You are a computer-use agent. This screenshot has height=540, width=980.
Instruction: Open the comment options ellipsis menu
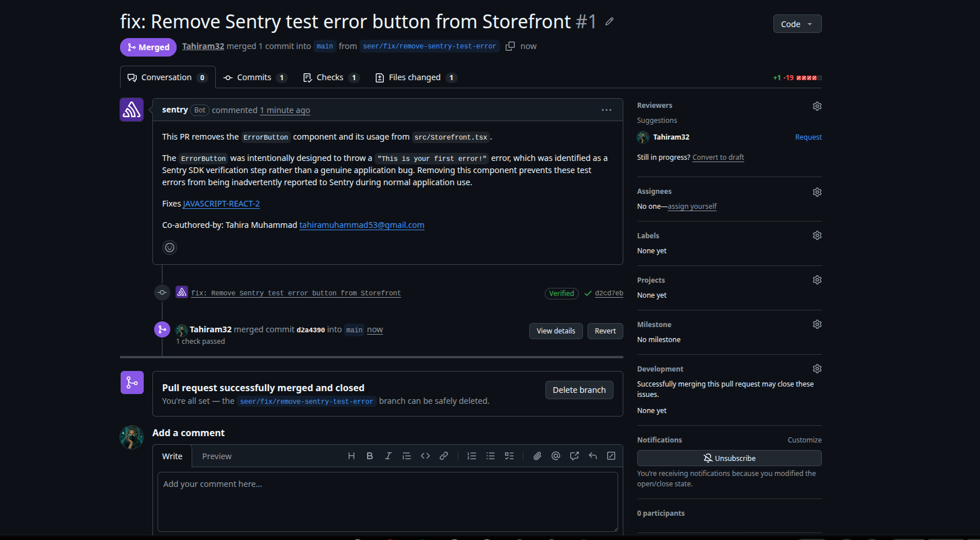pos(607,110)
